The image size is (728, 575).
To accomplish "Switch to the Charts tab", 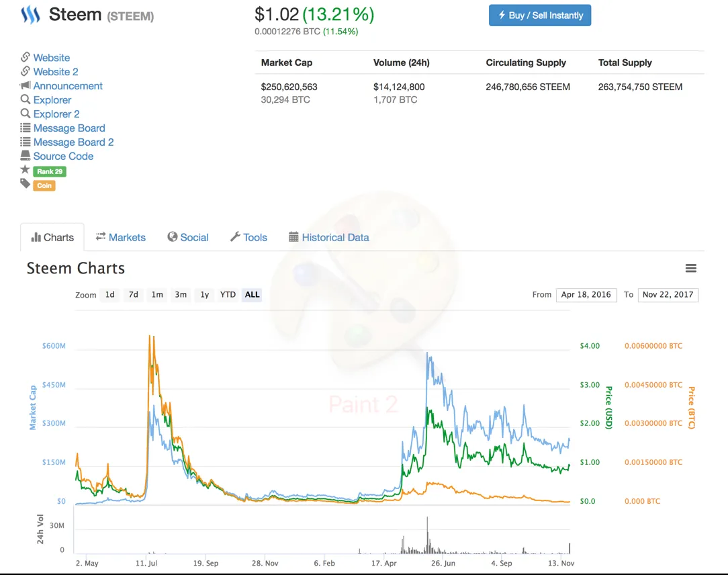I will tap(52, 237).
